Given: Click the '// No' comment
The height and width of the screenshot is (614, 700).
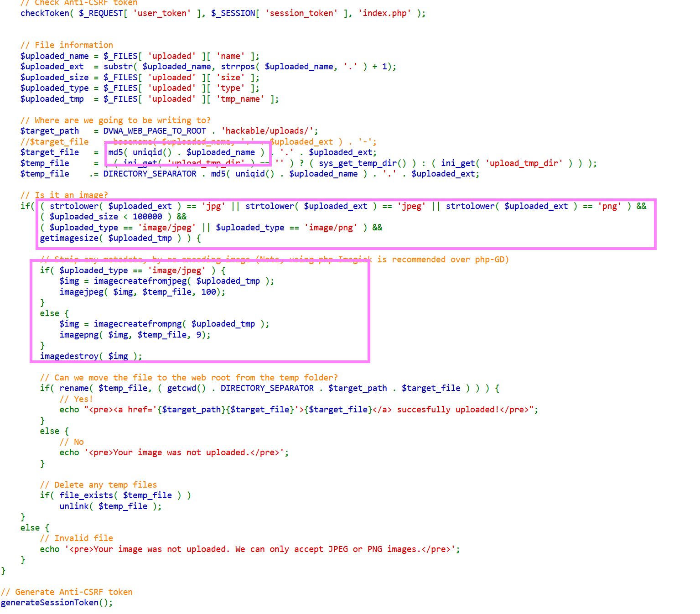Looking at the screenshot, I should pos(72,442).
